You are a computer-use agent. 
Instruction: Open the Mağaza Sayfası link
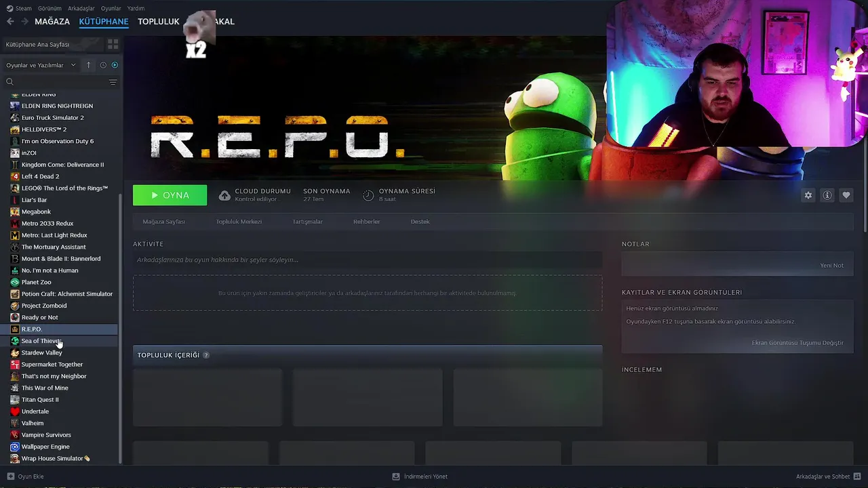pyautogui.click(x=163, y=222)
